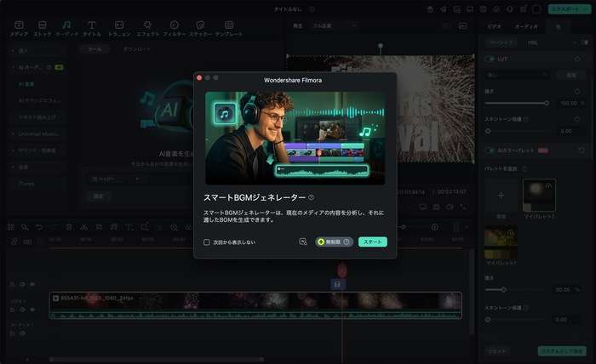Click the red timeline playhead marker

click(342, 270)
